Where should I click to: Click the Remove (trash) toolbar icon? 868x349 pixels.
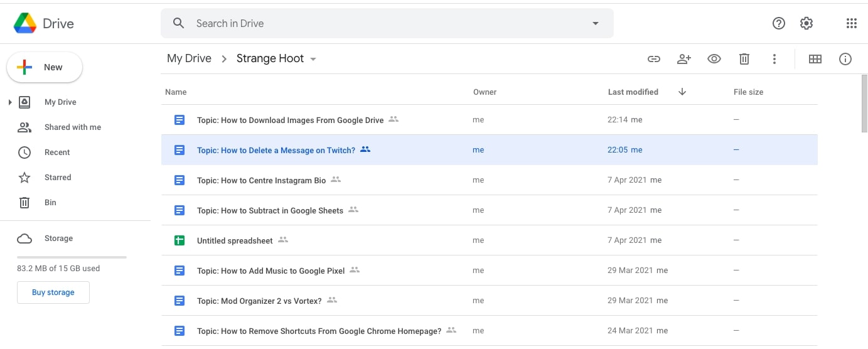pyautogui.click(x=744, y=59)
